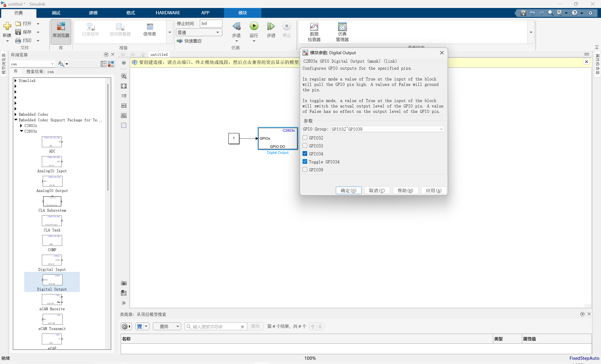
Task: Click the 确定(O) button in dialog
Action: [x=348, y=190]
